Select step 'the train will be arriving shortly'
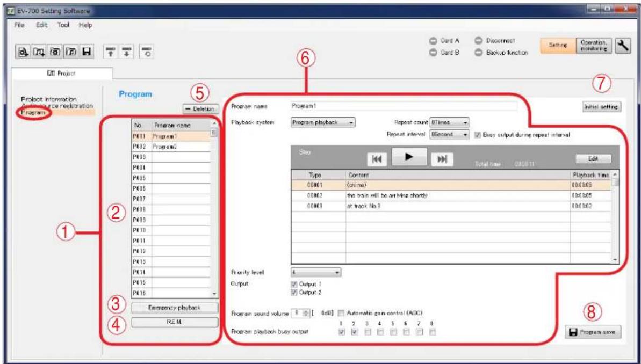 [451, 195]
